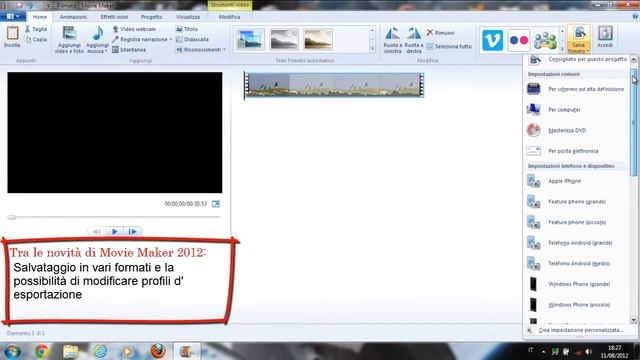Toggle full screen preview icon
This screenshot has height=360, width=640.
click(x=216, y=204)
